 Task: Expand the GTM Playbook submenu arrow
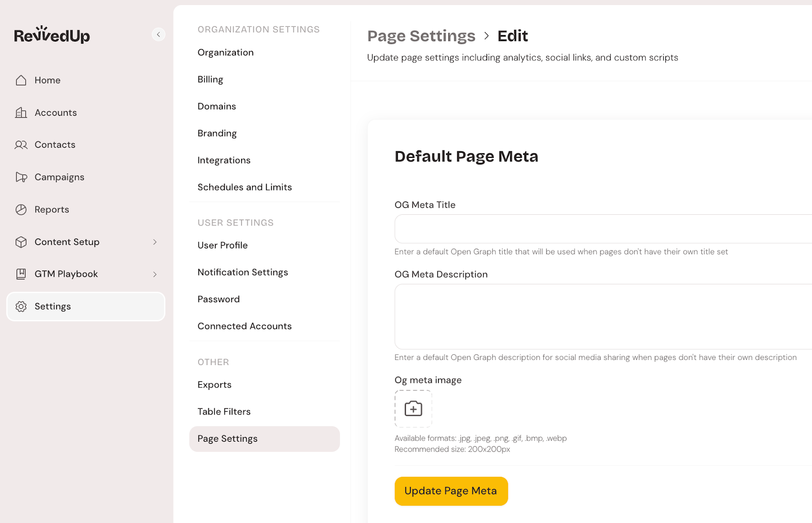click(155, 274)
